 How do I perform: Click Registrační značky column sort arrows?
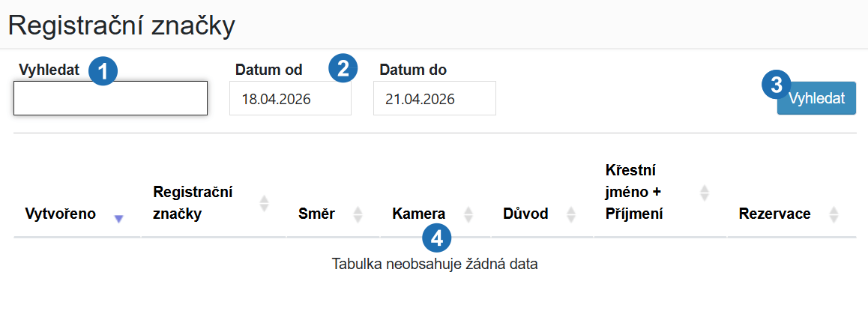pos(265,203)
